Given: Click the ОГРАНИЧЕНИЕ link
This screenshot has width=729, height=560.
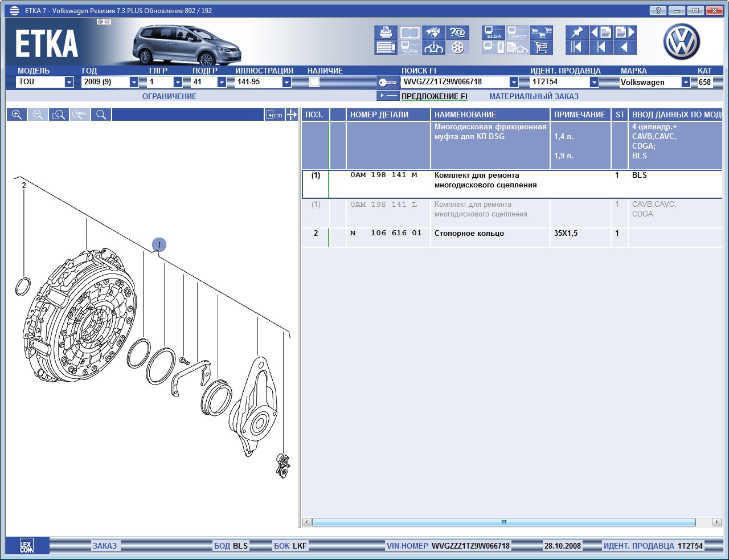Looking at the screenshot, I should (x=169, y=96).
